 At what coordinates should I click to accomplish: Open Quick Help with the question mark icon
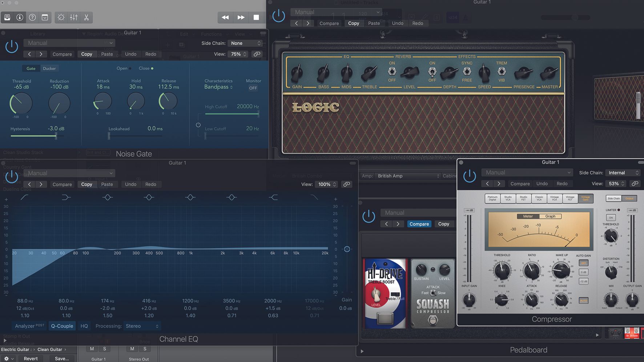point(32,17)
